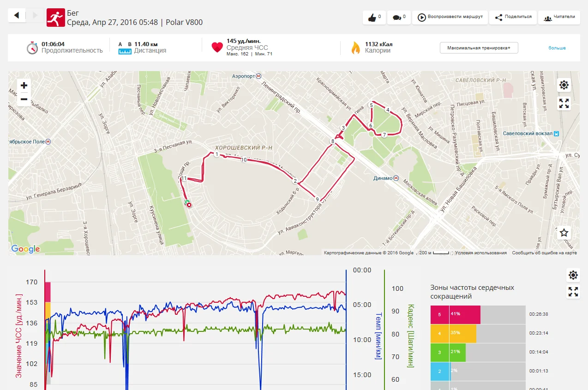The width and height of the screenshot is (588, 390).
Task: Click the Каденс [Шаги/мин] axis label
Action: pos(410,336)
